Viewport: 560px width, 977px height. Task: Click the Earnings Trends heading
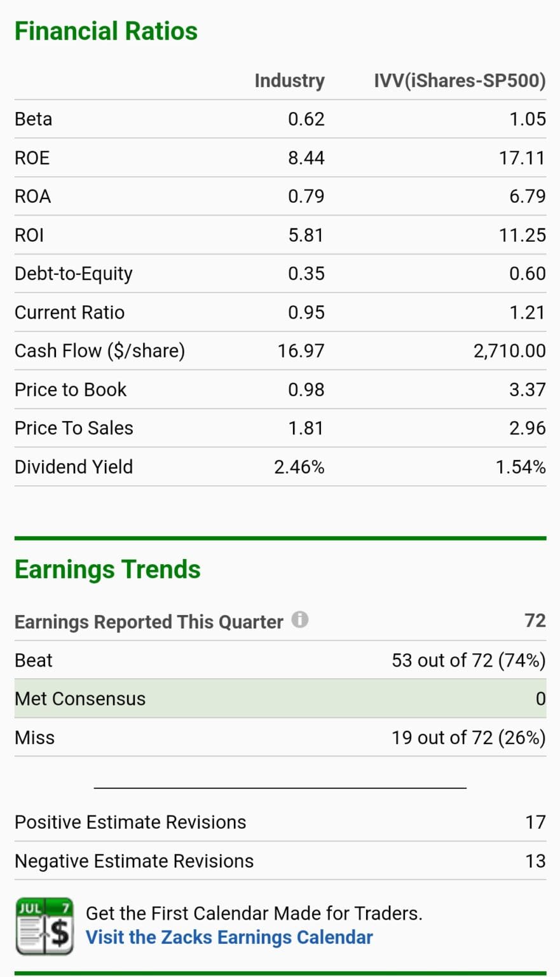[107, 569]
